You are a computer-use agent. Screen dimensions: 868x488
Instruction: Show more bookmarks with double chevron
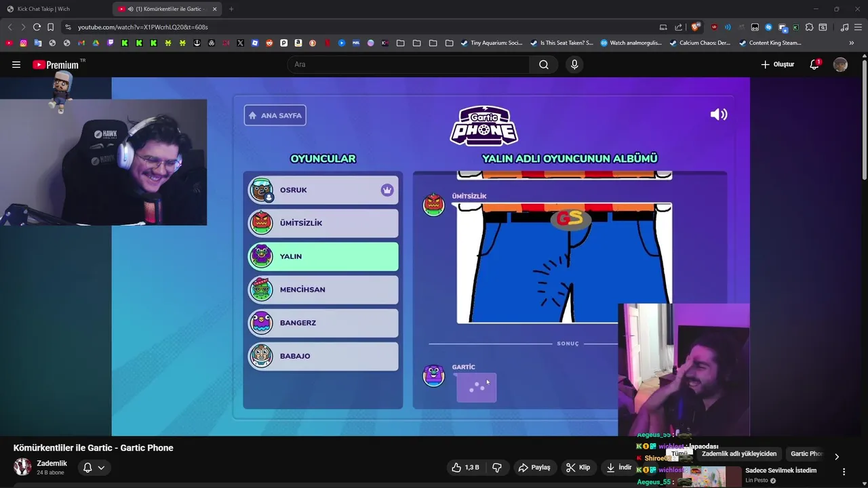851,43
